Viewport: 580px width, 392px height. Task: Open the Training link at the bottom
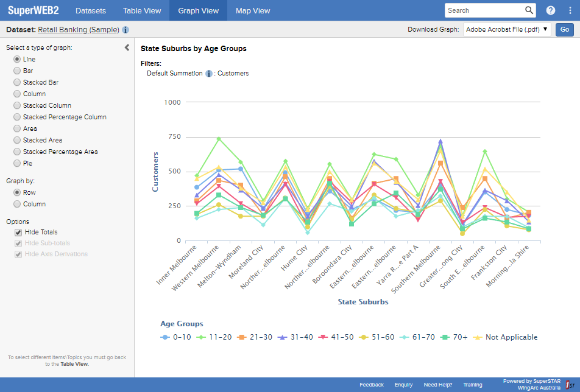tap(473, 384)
